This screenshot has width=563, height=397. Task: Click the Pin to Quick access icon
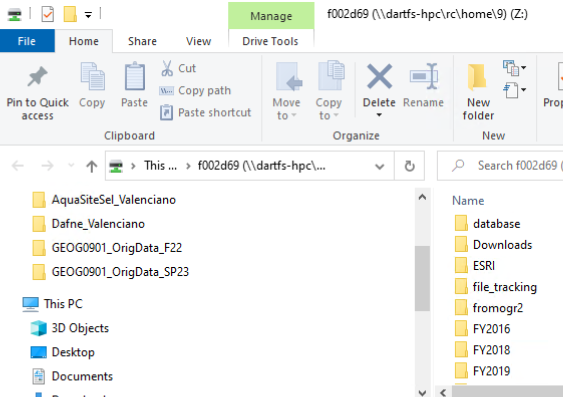point(37,76)
